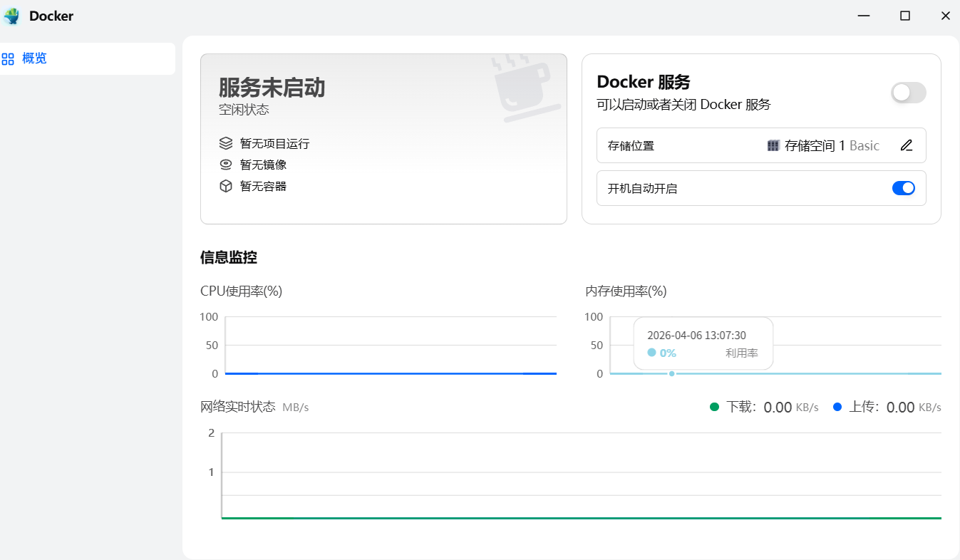
Task: Click the blue 上传 legend dot
Action: [837, 407]
